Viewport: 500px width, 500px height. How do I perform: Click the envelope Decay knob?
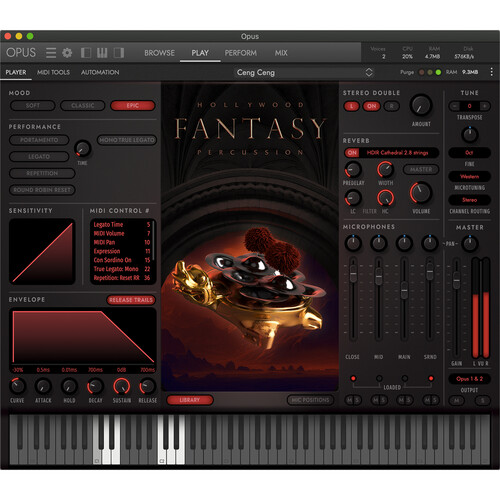95,386
